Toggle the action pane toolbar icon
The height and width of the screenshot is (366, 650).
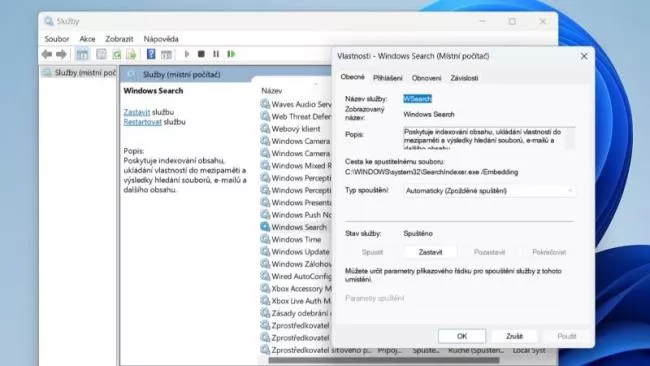click(x=166, y=54)
